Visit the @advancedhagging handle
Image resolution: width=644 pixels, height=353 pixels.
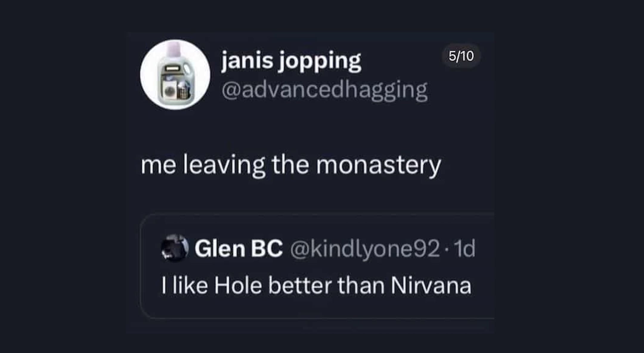[324, 90]
